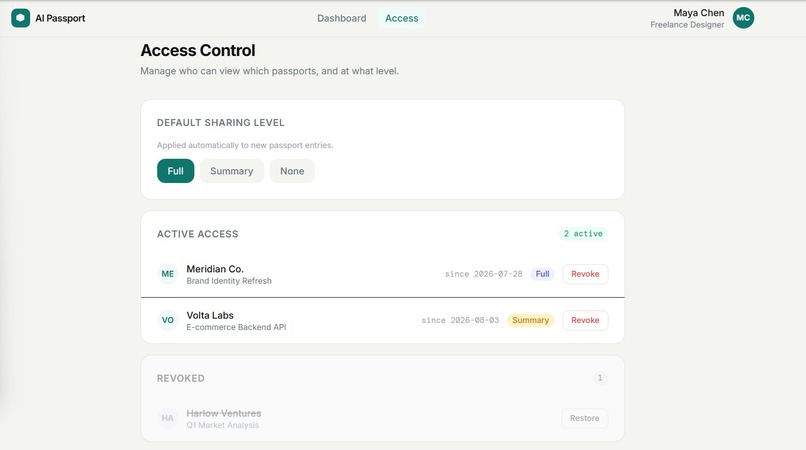The image size is (806, 450).
Task: Click the ME avatar for Meridian Co.
Action: pos(168,274)
